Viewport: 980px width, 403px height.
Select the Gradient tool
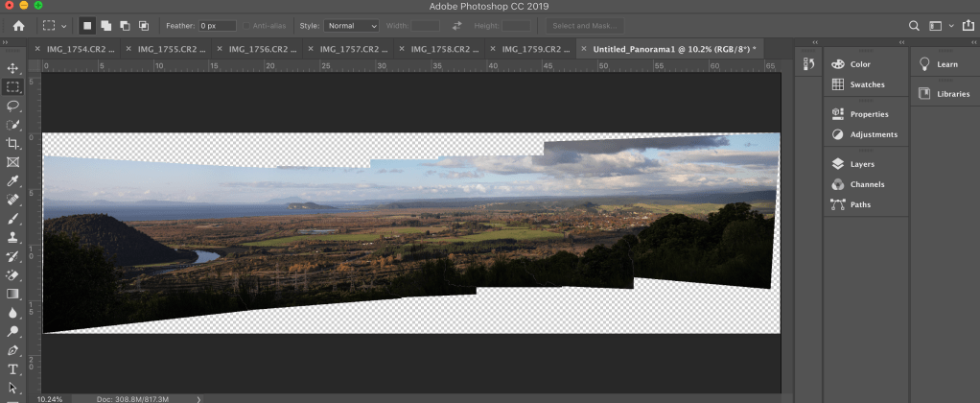[x=12, y=294]
